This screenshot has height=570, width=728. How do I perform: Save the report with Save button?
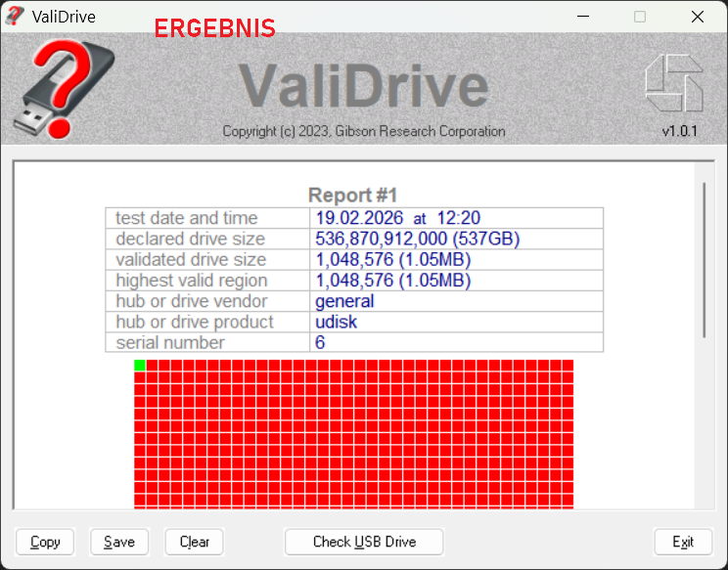[119, 542]
